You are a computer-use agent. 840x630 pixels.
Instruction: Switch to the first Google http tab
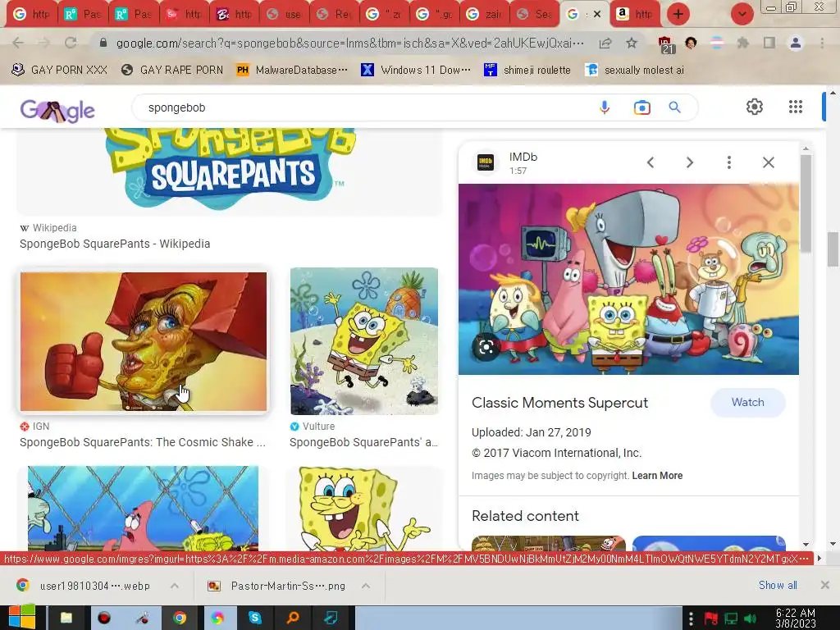(x=31, y=15)
